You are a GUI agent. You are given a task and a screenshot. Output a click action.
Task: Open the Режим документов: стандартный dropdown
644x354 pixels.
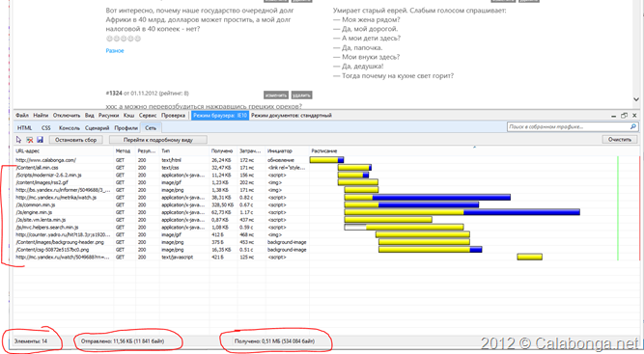(292, 116)
